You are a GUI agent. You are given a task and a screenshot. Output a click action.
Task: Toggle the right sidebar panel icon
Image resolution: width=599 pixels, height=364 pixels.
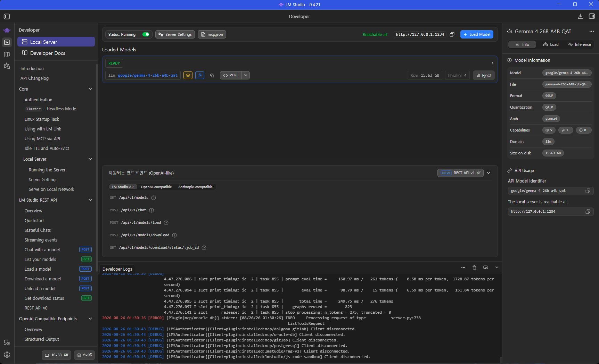[592, 16]
